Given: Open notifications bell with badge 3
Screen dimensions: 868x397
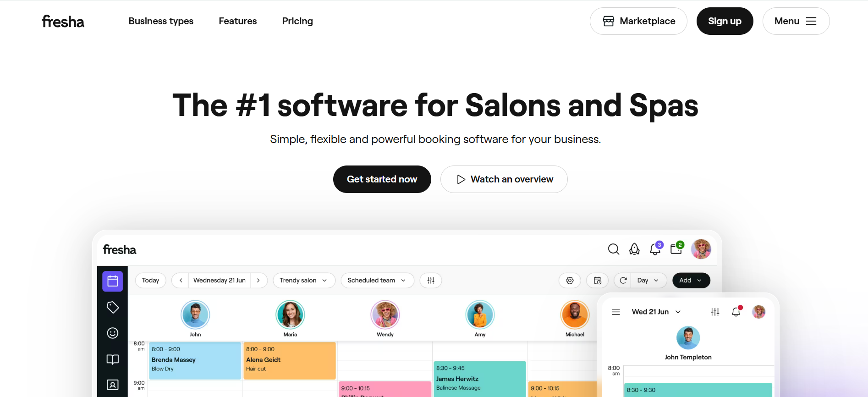Looking at the screenshot, I should click(656, 248).
